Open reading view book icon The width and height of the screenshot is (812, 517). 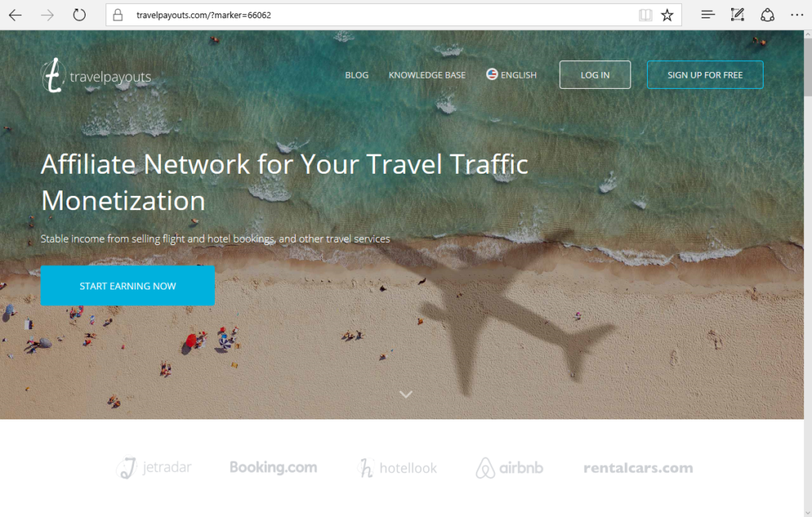(645, 15)
